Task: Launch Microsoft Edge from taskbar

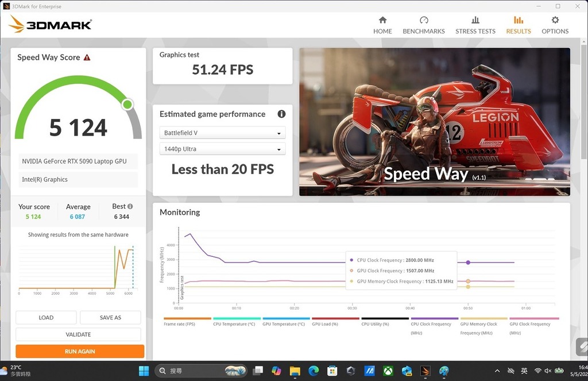Action: (314, 371)
